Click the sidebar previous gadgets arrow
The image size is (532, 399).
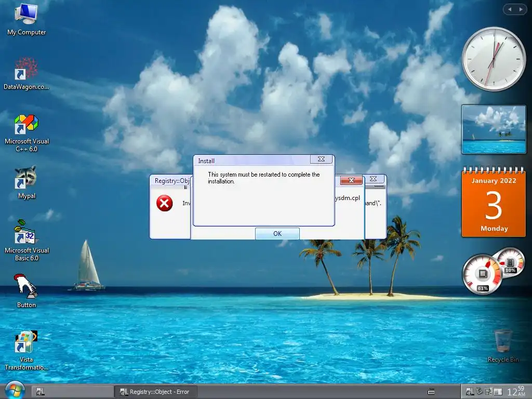coord(510,9)
